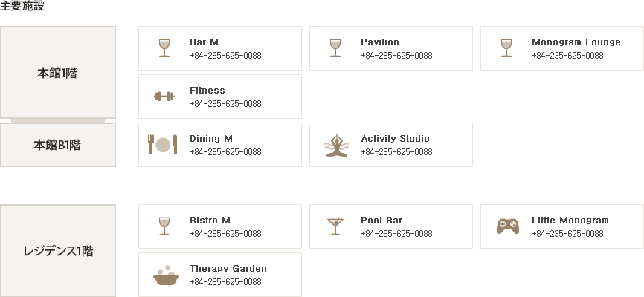Open the Activity Studio title
This screenshot has width=644, height=297.
[395, 139]
